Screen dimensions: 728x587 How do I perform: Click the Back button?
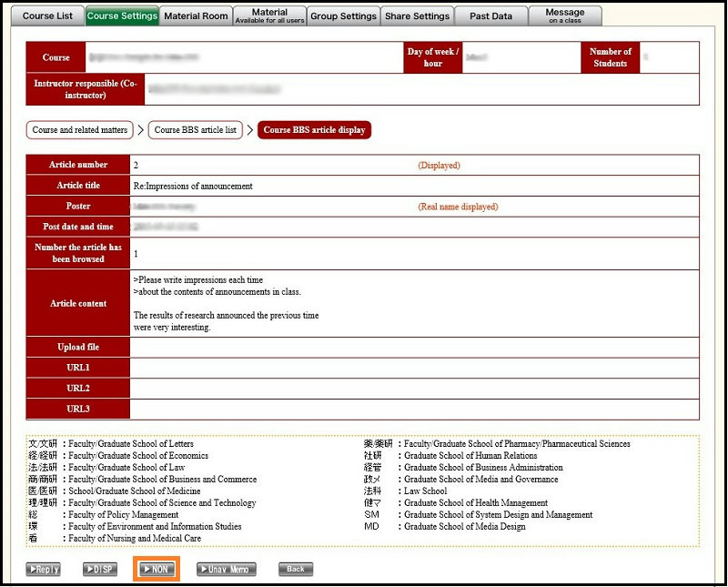295,570
